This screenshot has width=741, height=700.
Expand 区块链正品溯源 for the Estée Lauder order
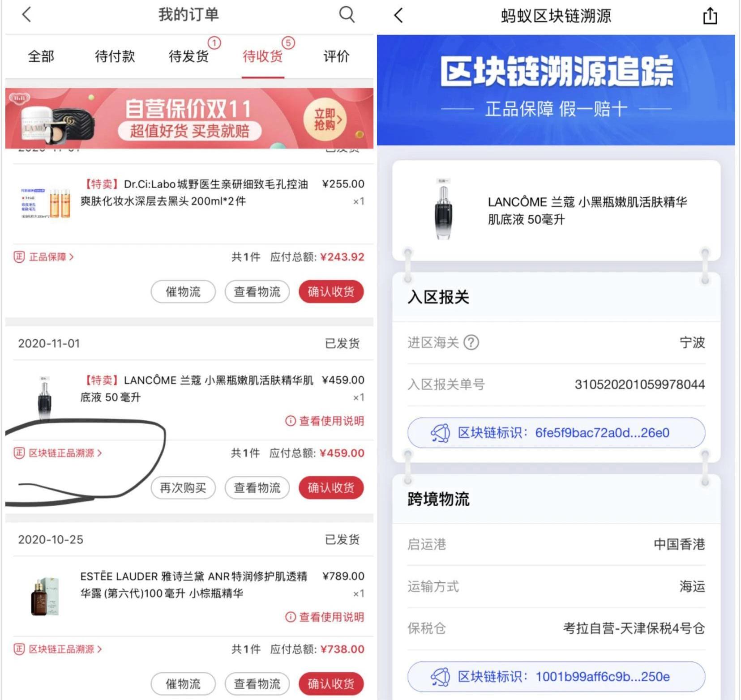[x=58, y=649]
